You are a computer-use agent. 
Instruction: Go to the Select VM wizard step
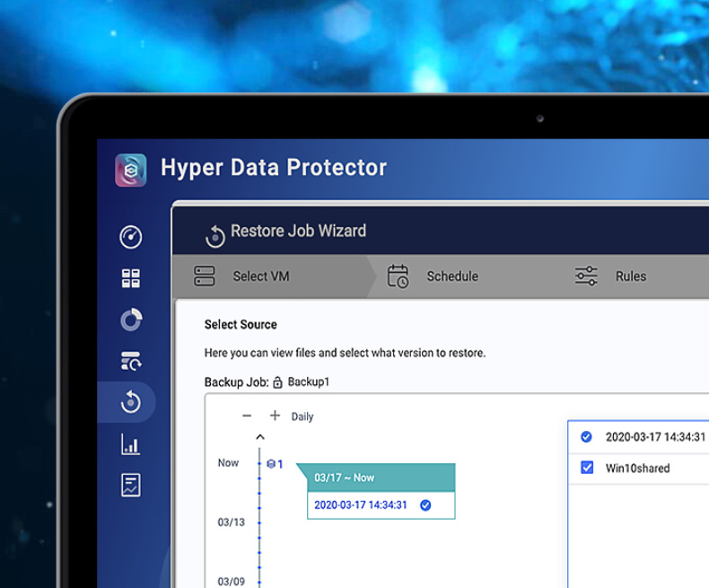(260, 276)
